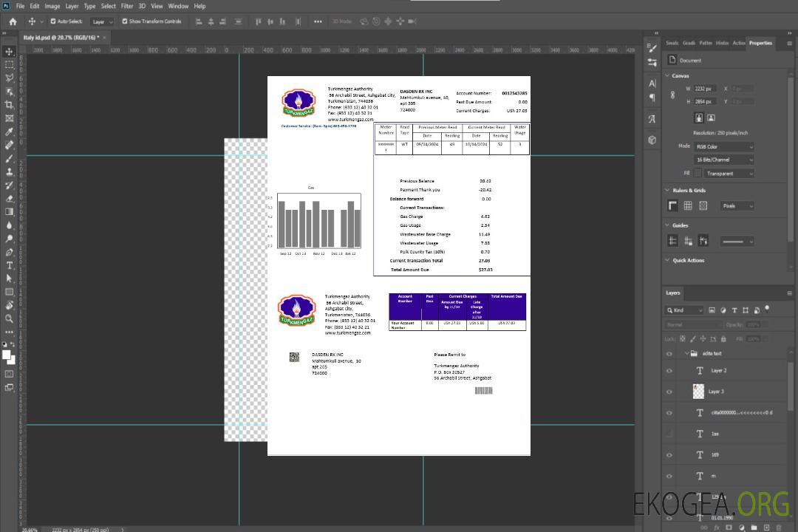
Task: Select the Crop tool
Action: (x=9, y=105)
